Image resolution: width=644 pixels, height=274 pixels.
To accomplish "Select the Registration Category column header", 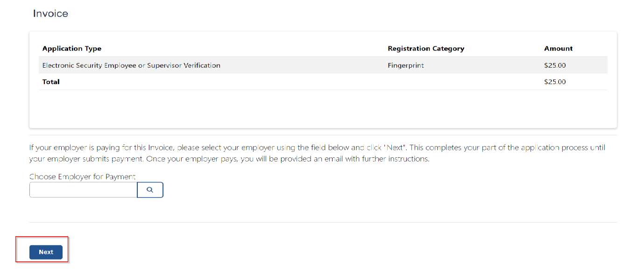I will click(426, 49).
